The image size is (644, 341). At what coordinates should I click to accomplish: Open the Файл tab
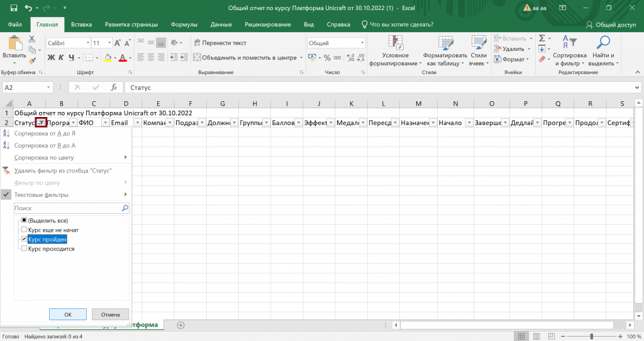(x=15, y=25)
